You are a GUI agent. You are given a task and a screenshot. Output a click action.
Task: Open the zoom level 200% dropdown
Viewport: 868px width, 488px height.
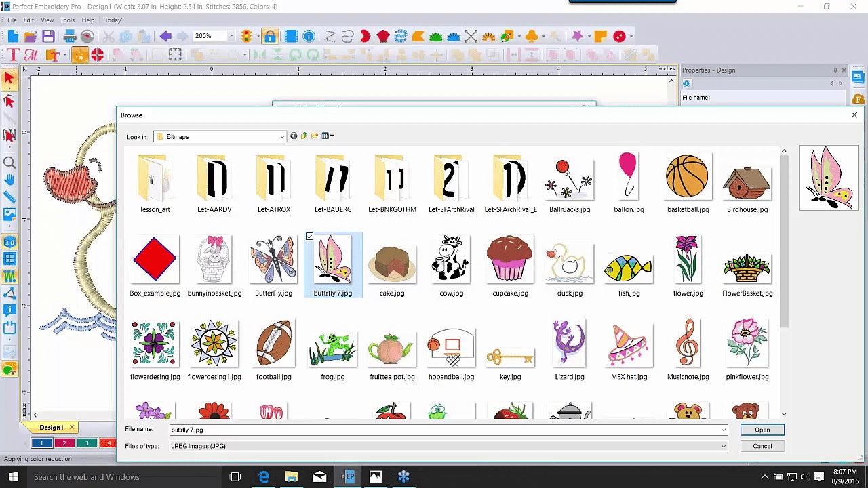tap(231, 36)
